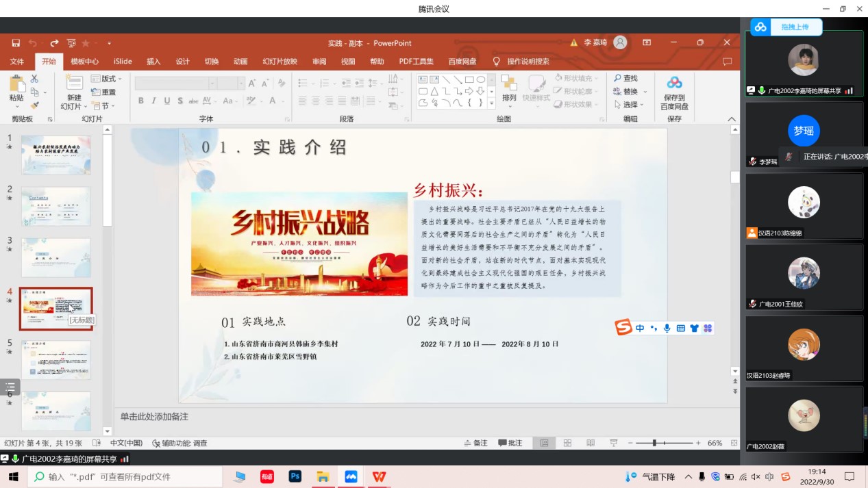Switch to slide sorter view

pyautogui.click(x=567, y=443)
